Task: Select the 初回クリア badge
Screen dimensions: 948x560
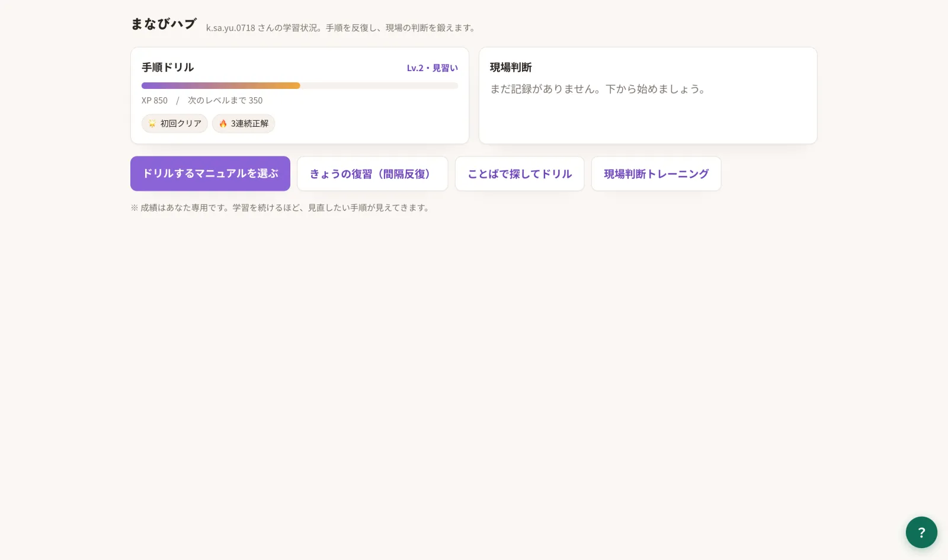Action: pyautogui.click(x=175, y=123)
